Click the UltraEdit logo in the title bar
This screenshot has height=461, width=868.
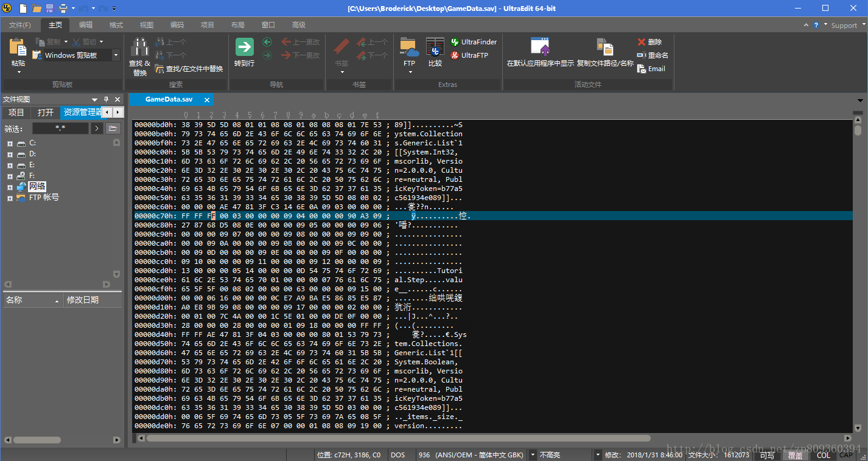tap(7, 8)
